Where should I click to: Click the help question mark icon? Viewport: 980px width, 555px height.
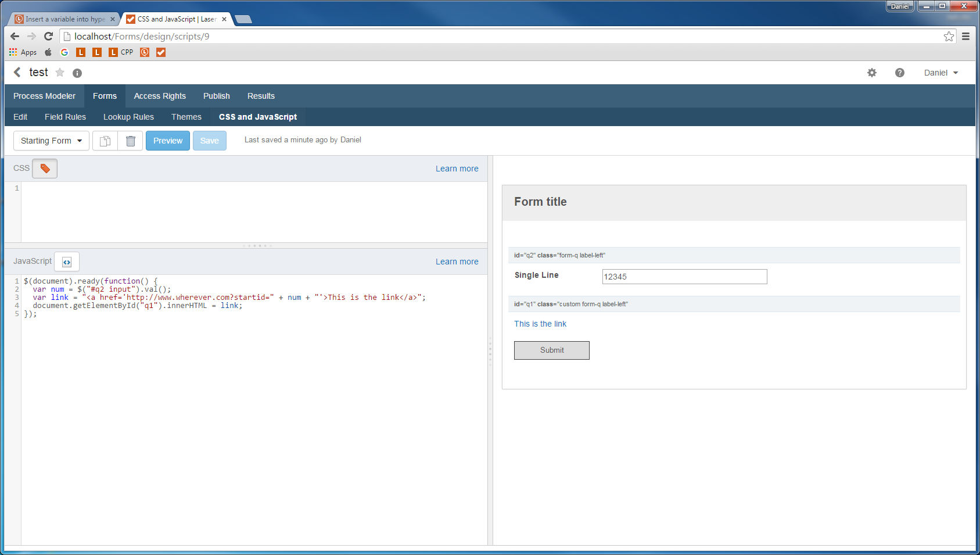click(x=899, y=73)
